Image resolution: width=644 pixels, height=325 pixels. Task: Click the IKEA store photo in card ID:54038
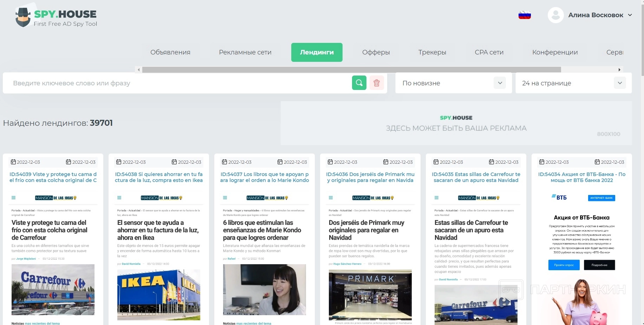[159, 295]
